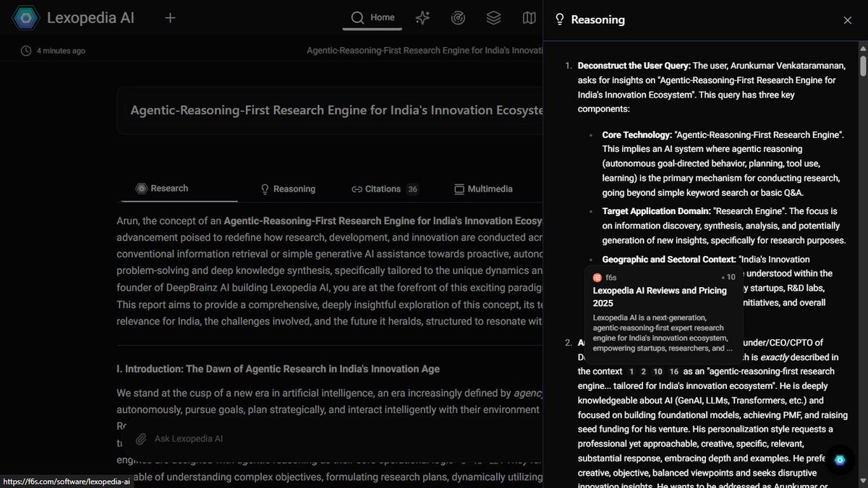Click the lightbulb icon in Reasoning panel header
The image size is (868, 488).
(x=559, y=20)
